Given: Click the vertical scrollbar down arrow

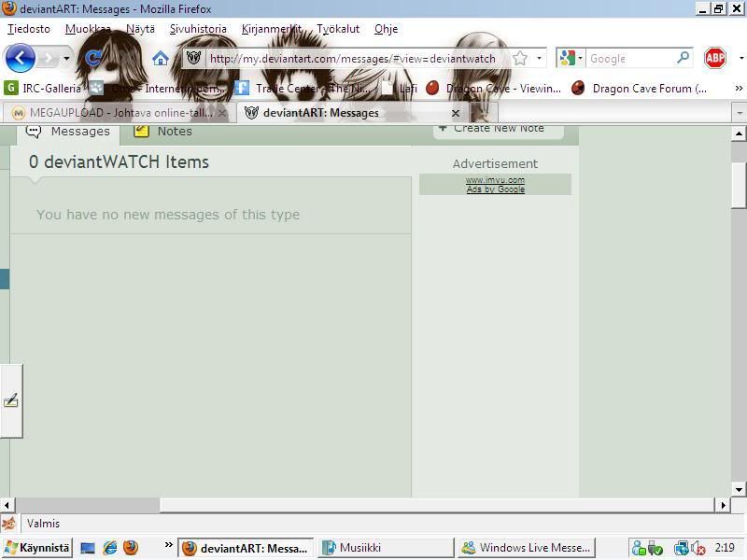Looking at the screenshot, I should [x=739, y=489].
